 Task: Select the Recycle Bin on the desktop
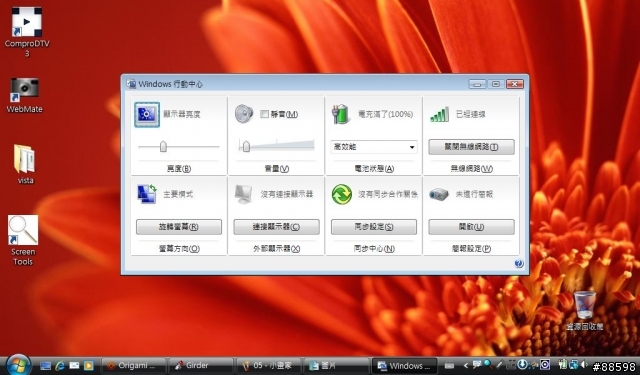point(585,311)
